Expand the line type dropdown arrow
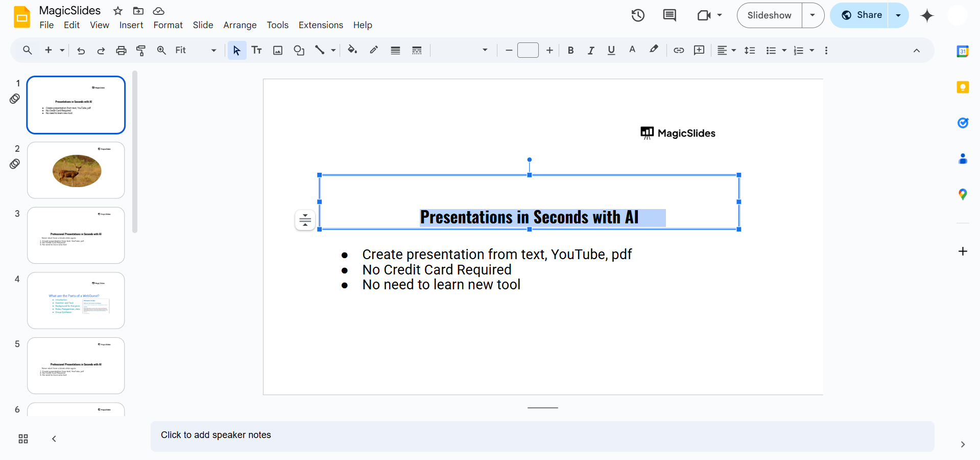 [x=333, y=50]
